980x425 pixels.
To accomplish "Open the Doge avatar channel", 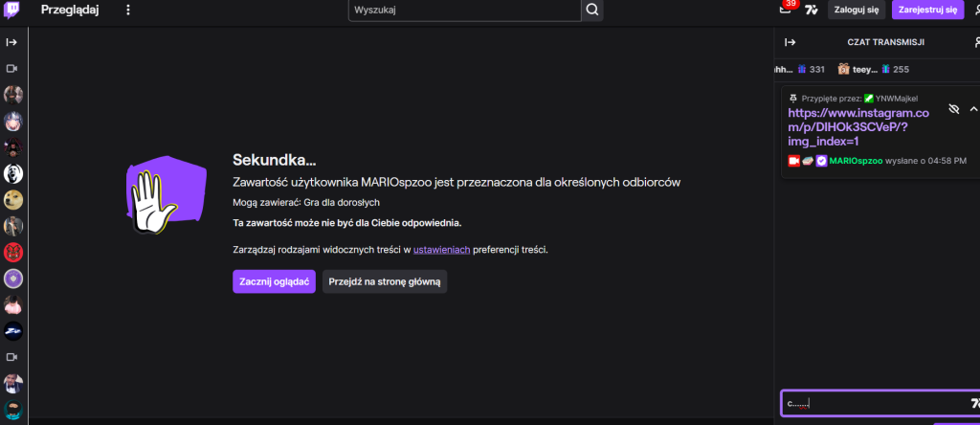I will 13,199.
